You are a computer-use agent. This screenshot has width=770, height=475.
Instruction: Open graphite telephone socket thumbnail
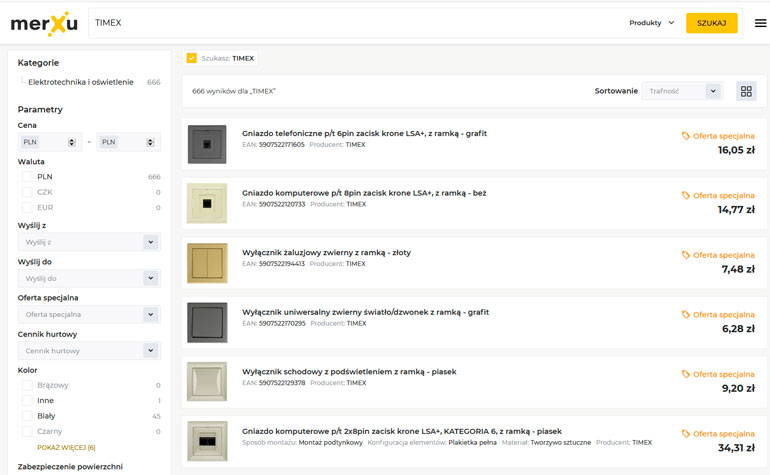[x=207, y=144]
